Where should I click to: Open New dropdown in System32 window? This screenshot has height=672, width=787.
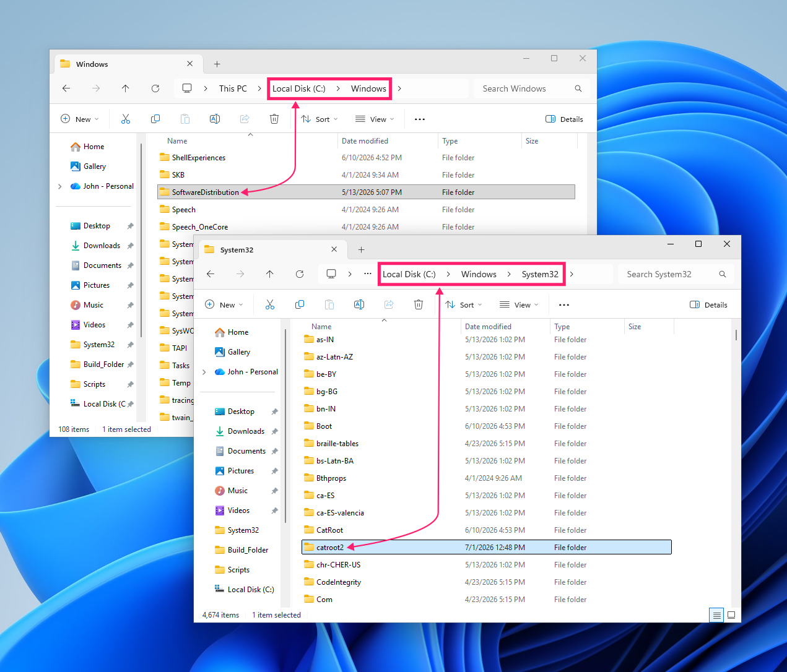tap(224, 304)
